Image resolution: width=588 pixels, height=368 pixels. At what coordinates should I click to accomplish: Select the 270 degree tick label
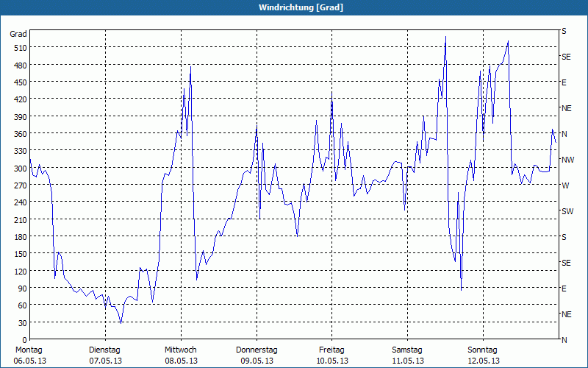click(18, 185)
